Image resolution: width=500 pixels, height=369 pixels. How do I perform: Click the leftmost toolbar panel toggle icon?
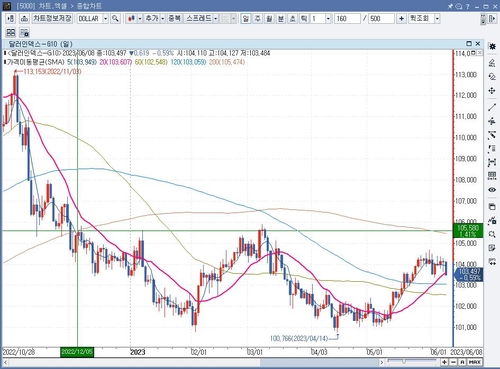click(11, 19)
